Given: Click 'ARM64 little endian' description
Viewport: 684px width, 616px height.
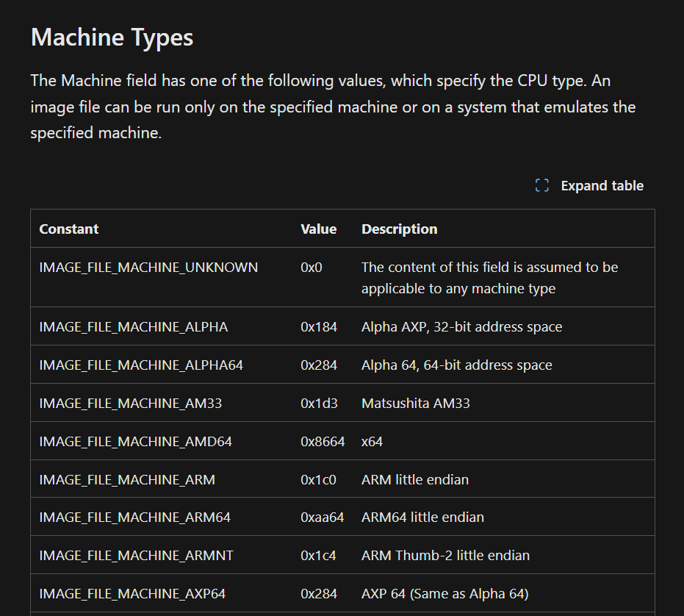Looking at the screenshot, I should pyautogui.click(x=422, y=517).
